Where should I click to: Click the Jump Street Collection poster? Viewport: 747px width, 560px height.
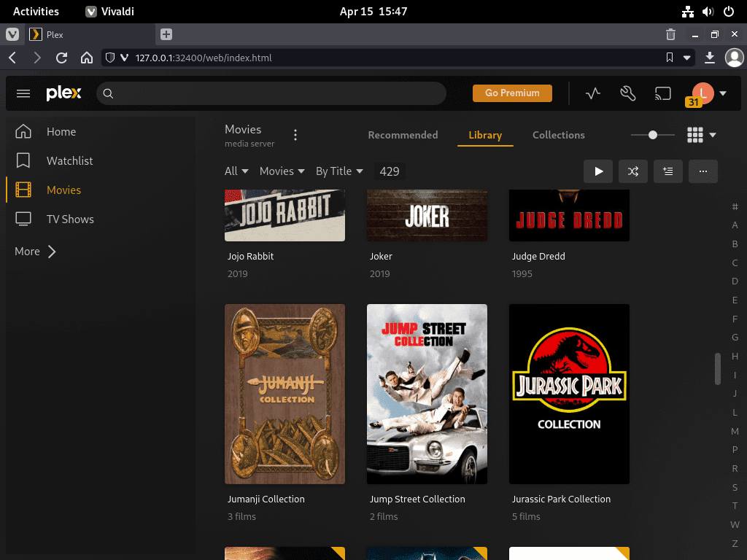coord(427,394)
